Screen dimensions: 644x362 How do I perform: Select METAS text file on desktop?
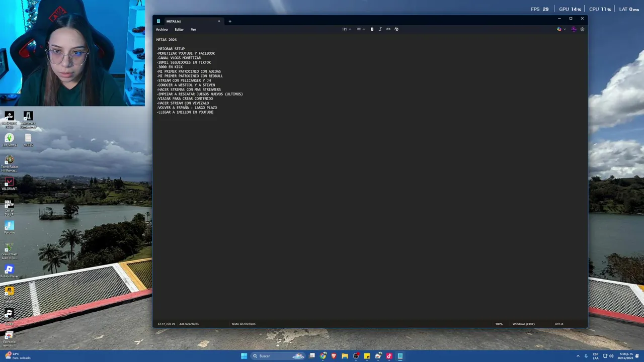[28, 140]
